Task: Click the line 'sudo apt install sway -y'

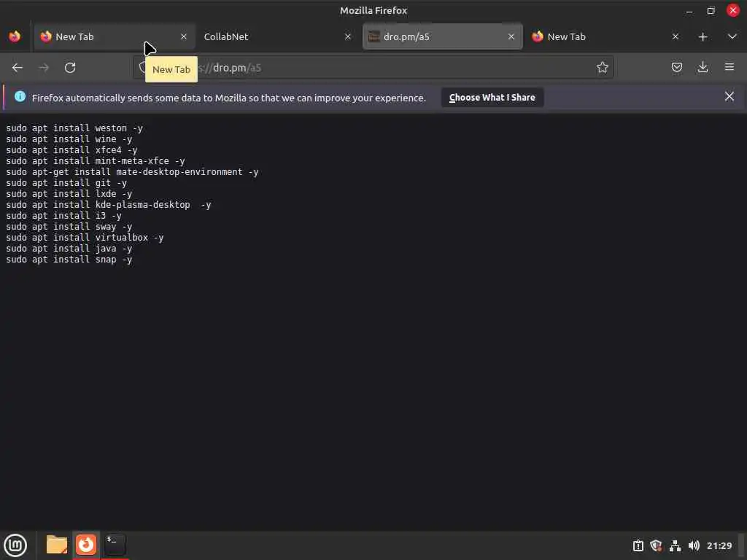Action: pos(69,227)
